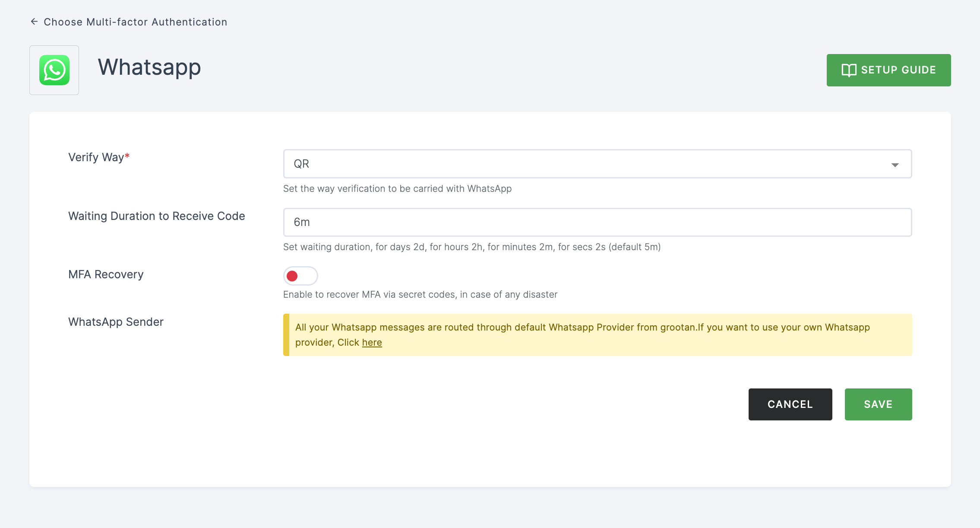Image resolution: width=980 pixels, height=528 pixels.
Task: Click the Cancel button
Action: [790, 404]
